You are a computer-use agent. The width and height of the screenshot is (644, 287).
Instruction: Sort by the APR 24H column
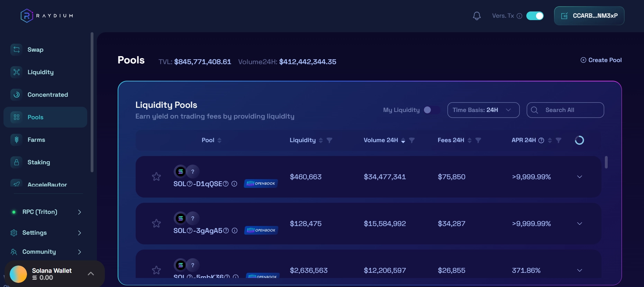pos(550,140)
